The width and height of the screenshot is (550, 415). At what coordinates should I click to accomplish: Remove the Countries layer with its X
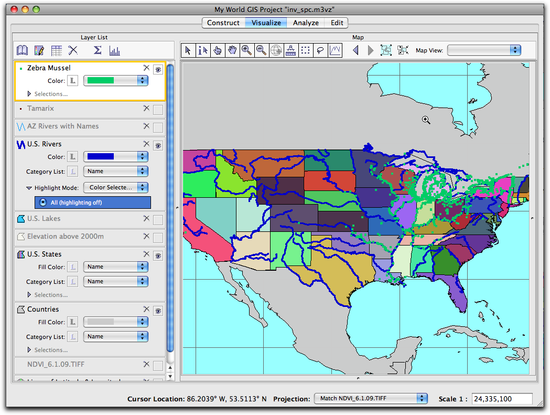pyautogui.click(x=147, y=309)
